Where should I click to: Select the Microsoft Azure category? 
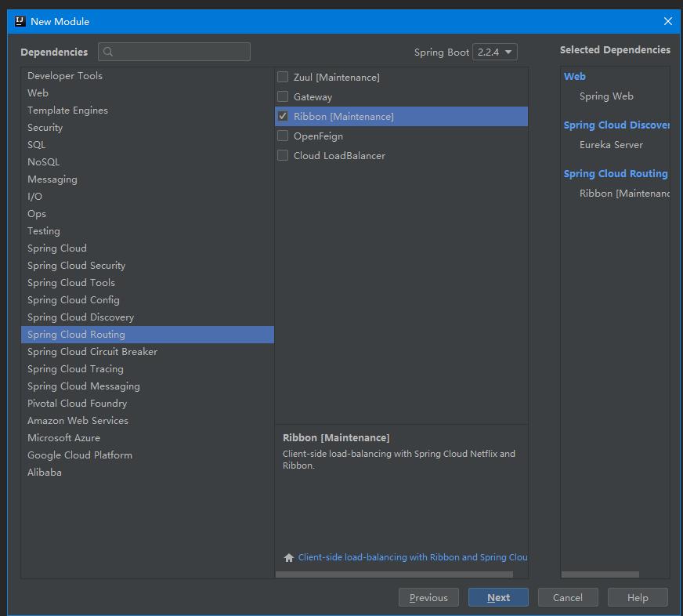pos(148,437)
